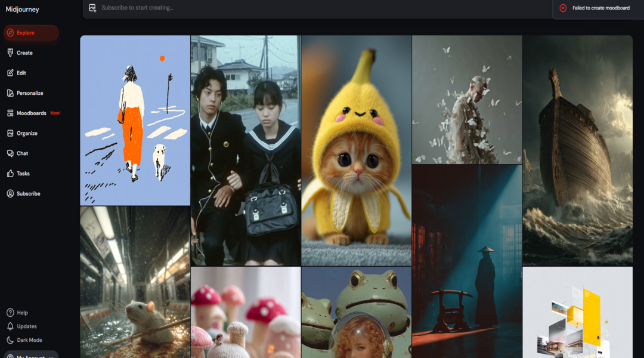644x358 pixels.
Task: Open the figure with white butterflies image
Action: click(467, 100)
